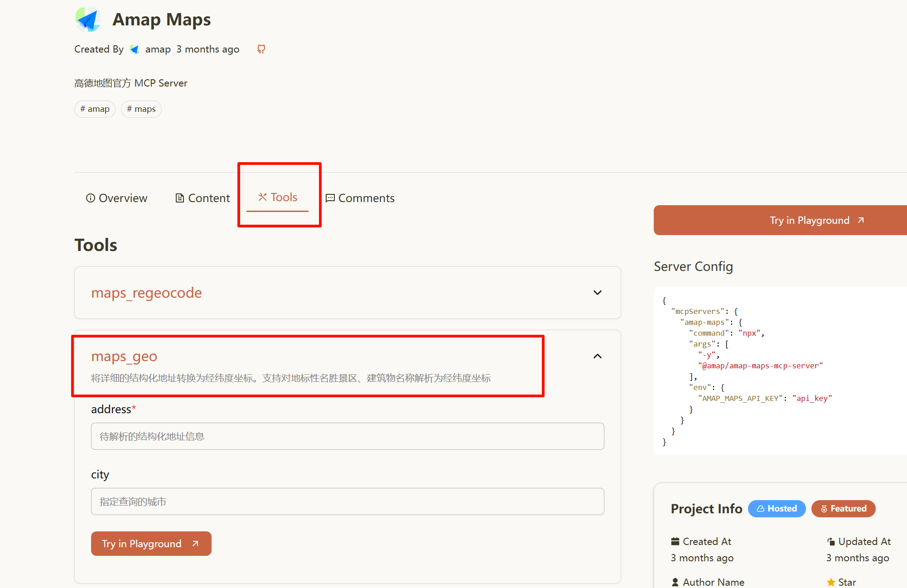Click the medal icon in Featured badge
907x588 pixels.
824,509
